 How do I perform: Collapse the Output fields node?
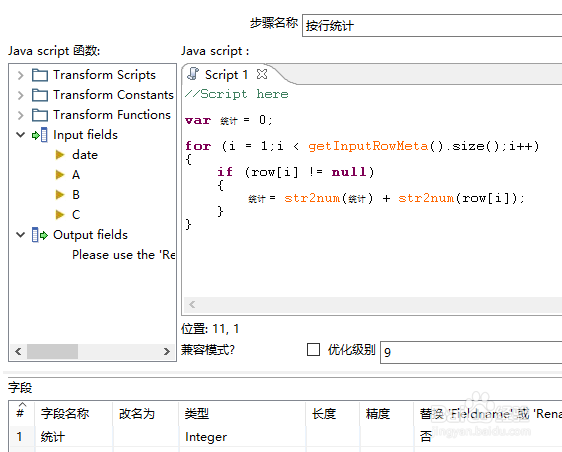click(21, 235)
